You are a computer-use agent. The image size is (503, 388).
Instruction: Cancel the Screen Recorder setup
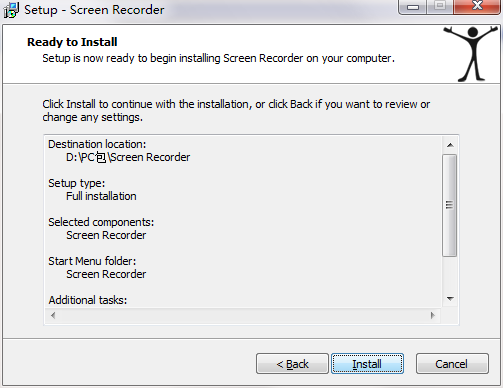(452, 364)
